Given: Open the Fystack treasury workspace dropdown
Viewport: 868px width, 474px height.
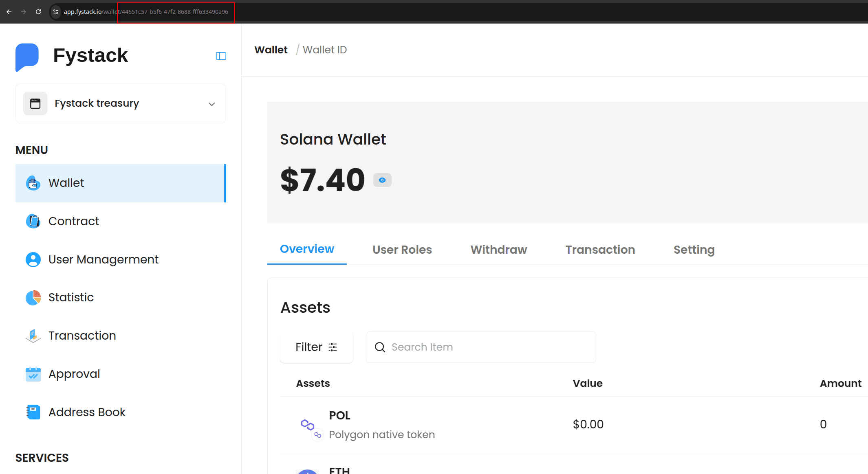Looking at the screenshot, I should [x=121, y=103].
